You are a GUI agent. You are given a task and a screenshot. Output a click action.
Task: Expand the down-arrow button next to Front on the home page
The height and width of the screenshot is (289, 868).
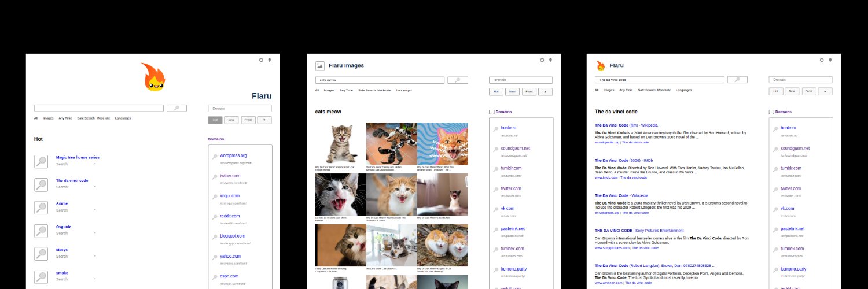point(264,120)
